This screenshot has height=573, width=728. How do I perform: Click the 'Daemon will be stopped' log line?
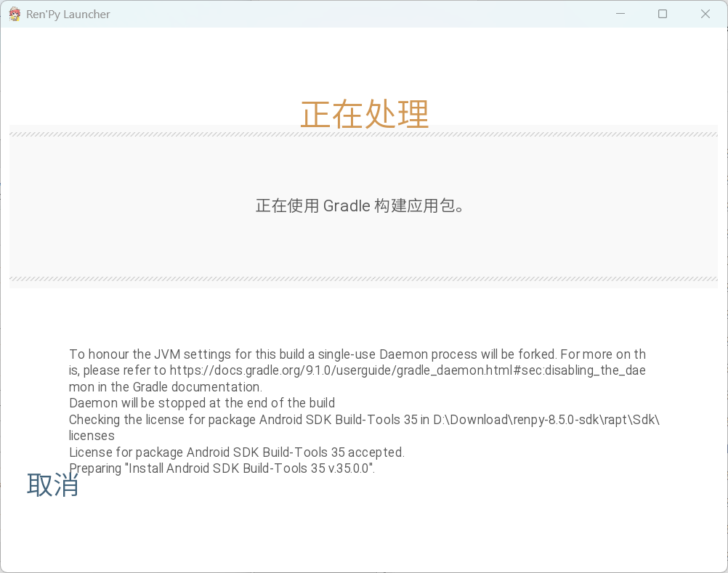[x=202, y=403]
